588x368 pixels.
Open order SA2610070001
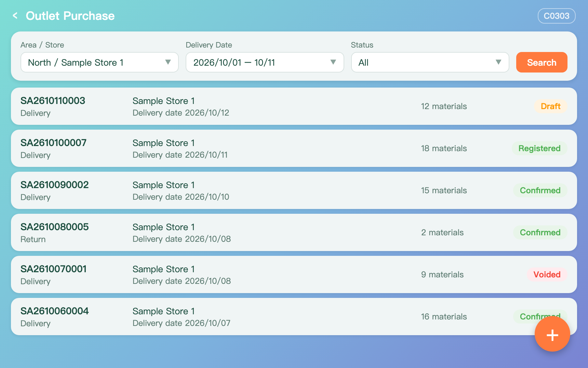coord(294,275)
